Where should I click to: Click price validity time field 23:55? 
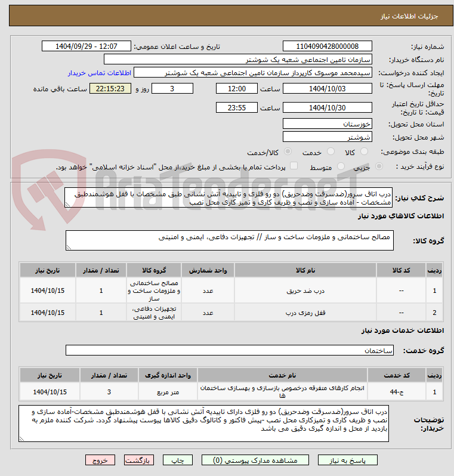pyautogui.click(x=237, y=107)
